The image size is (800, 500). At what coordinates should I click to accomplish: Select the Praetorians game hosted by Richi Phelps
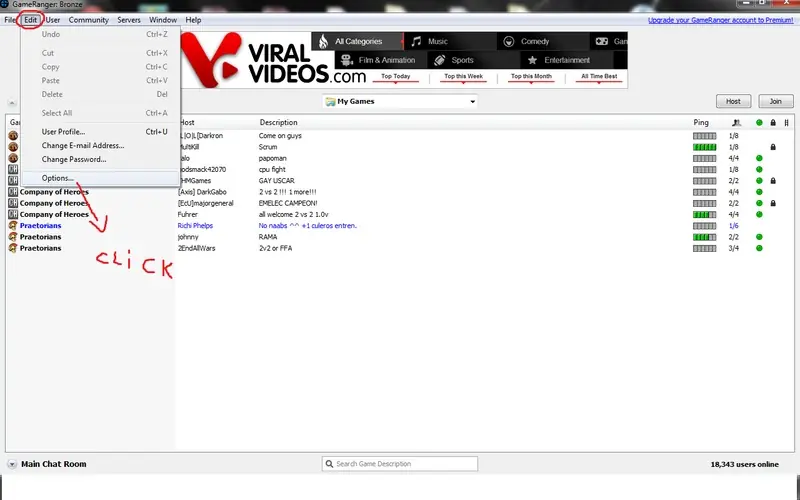coord(399,226)
